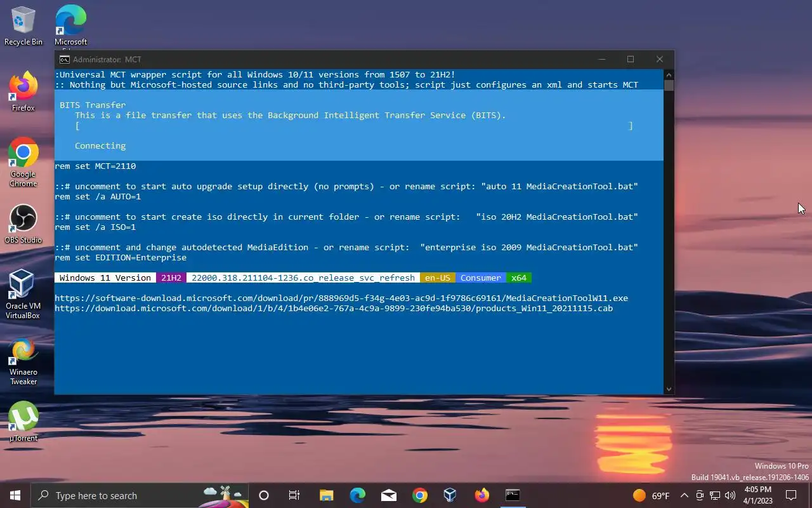Launch VirtualBox from the taskbar
Screen dimensions: 812x508
tap(450, 495)
